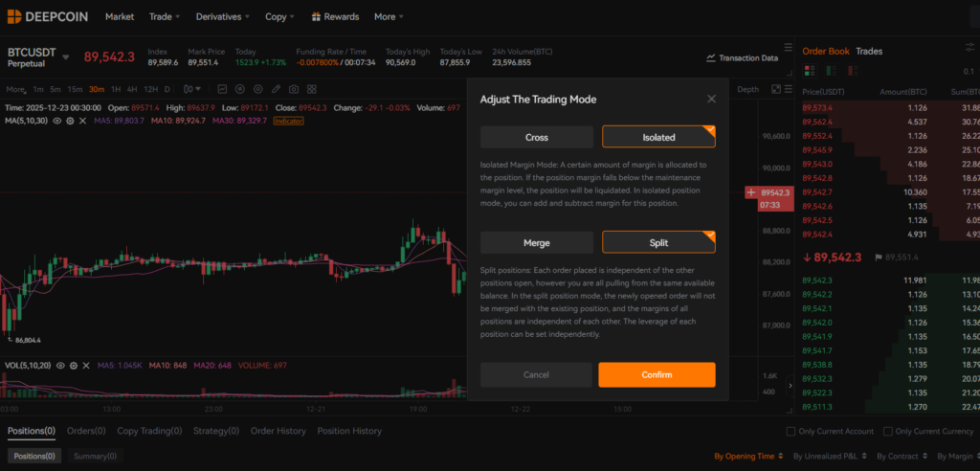Click the orange Indicator tag
The image size is (980, 471).
click(x=288, y=121)
